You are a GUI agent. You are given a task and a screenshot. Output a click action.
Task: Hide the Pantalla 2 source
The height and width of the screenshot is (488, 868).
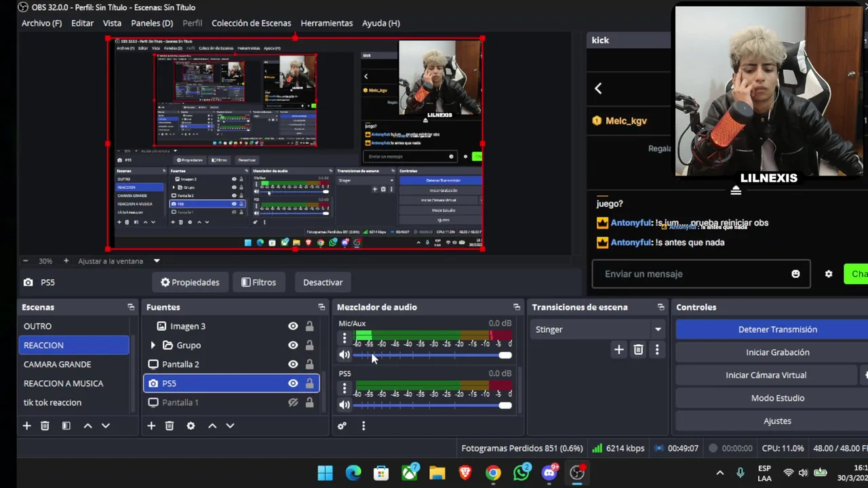[293, 364]
